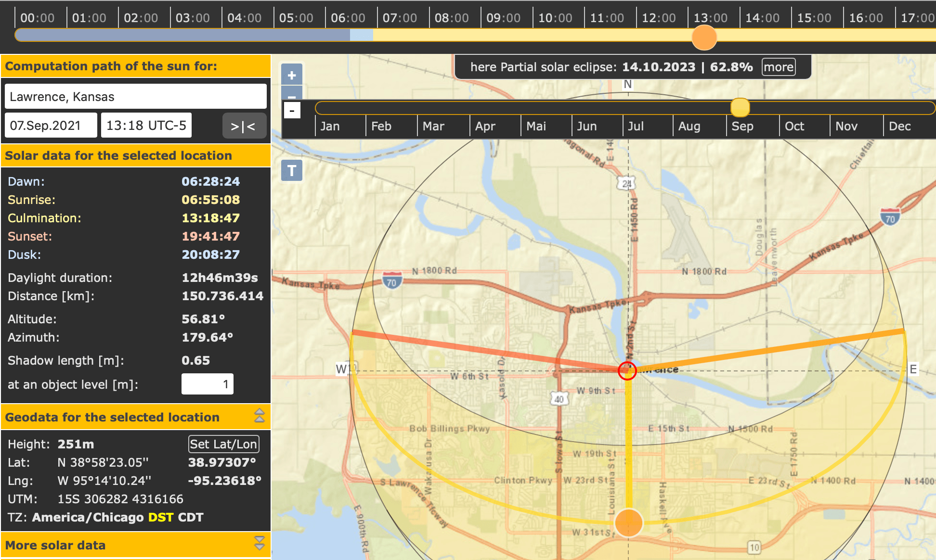Open 'more' eclipse details link
Image resolution: width=936 pixels, height=560 pixels.
pos(779,67)
